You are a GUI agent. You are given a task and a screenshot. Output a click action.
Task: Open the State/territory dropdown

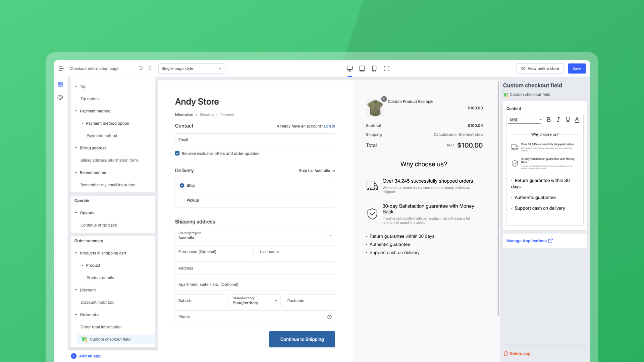(255, 301)
